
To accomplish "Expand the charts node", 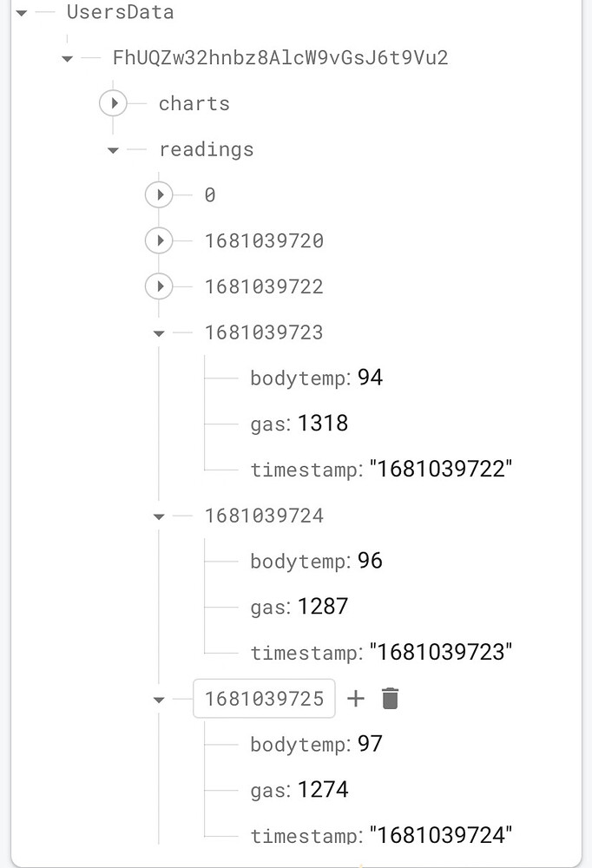I will coord(114,102).
